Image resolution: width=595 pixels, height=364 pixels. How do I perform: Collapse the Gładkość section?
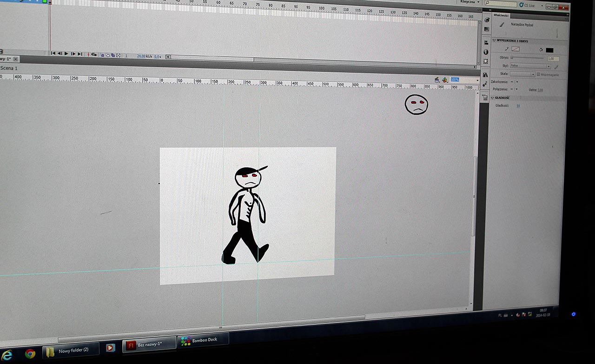coord(493,98)
